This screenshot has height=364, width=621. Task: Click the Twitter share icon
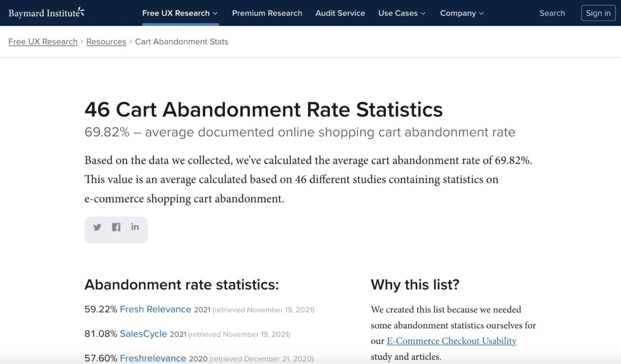[x=97, y=227]
